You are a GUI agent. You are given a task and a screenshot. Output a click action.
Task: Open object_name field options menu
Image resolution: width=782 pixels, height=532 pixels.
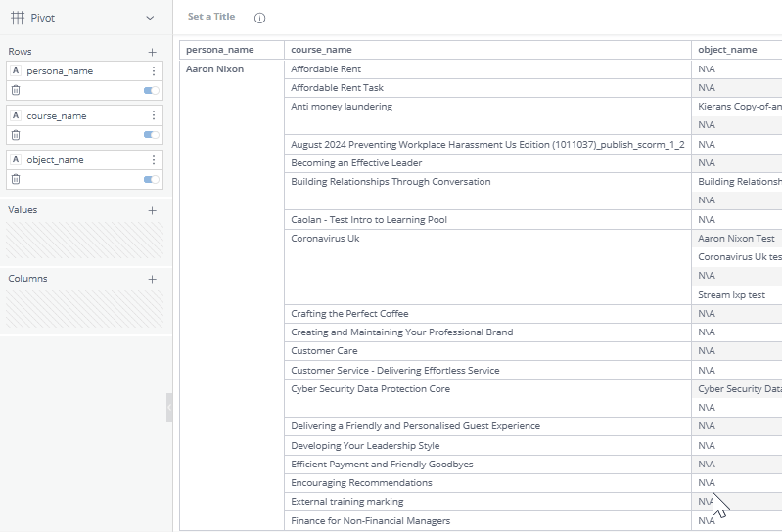coord(154,160)
